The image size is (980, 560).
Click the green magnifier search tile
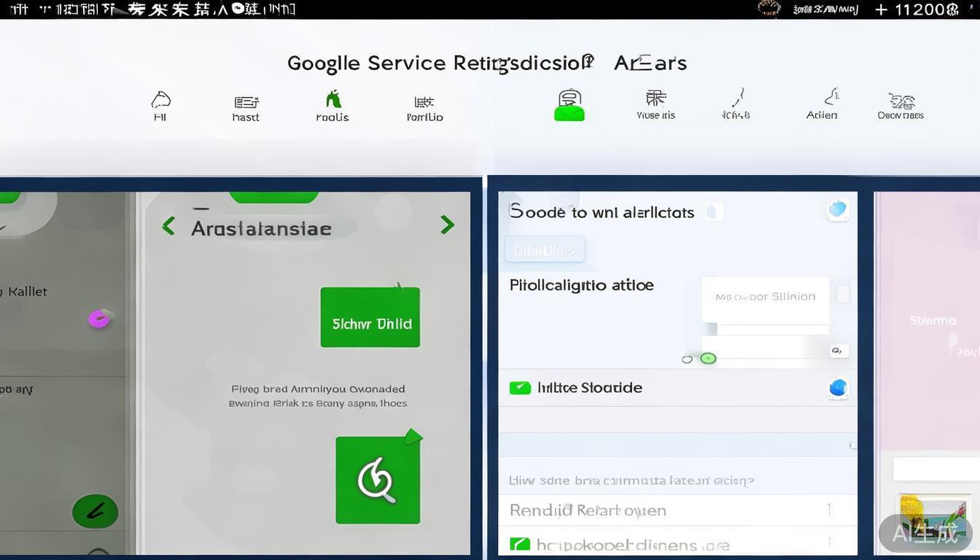(x=378, y=480)
